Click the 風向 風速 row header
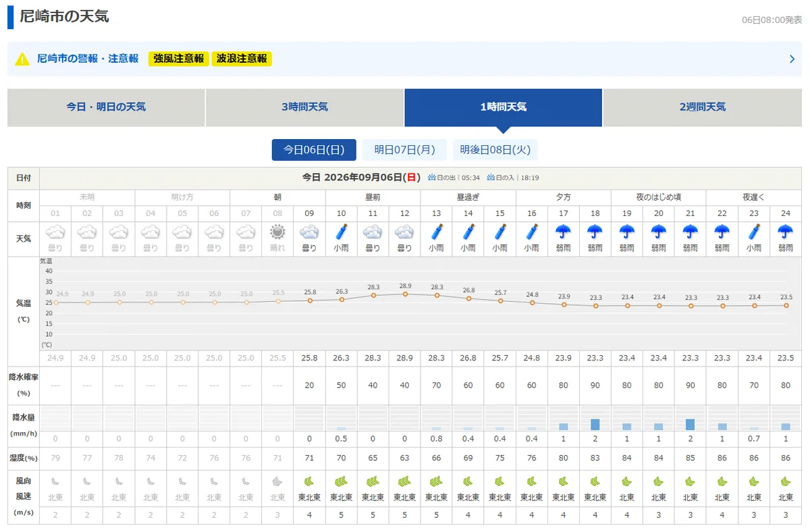This screenshot has width=810, height=532. click(x=24, y=497)
